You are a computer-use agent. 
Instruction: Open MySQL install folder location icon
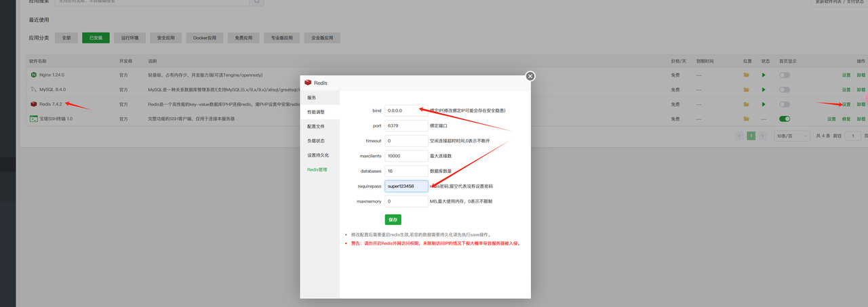pyautogui.click(x=747, y=89)
